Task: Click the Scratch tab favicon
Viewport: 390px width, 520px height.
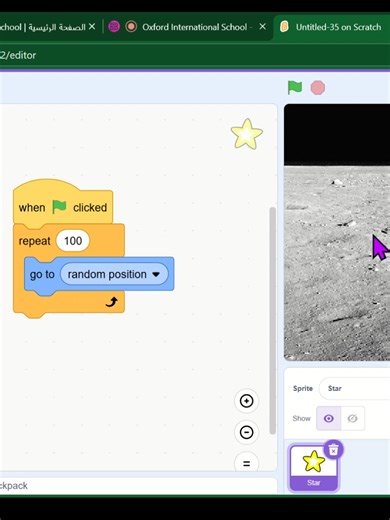Action: click(284, 27)
